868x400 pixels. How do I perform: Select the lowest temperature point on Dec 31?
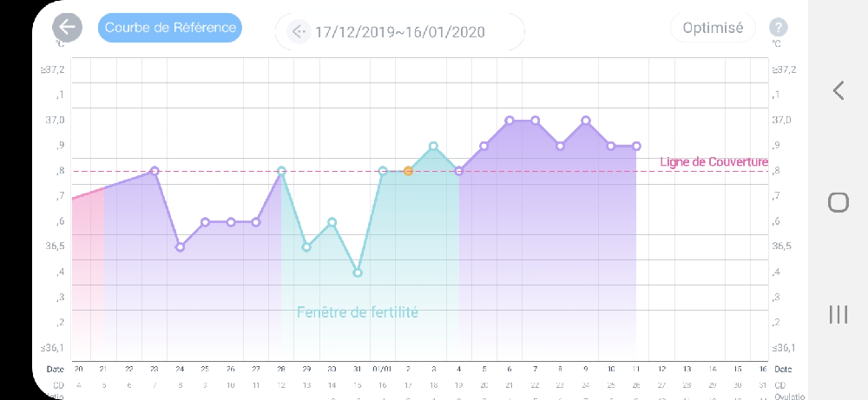[x=358, y=272]
